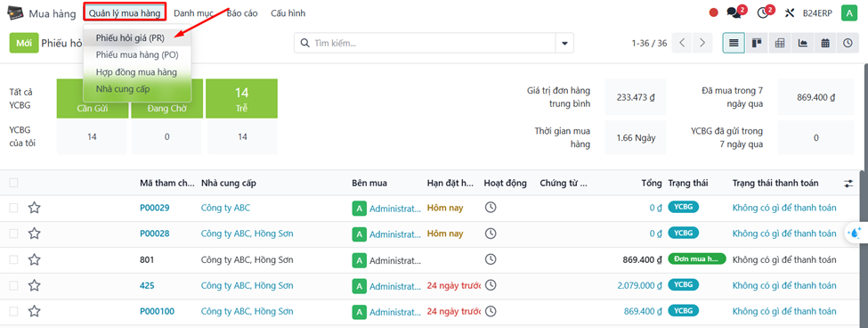
Task: Star the 425 record
Action: [x=35, y=285]
